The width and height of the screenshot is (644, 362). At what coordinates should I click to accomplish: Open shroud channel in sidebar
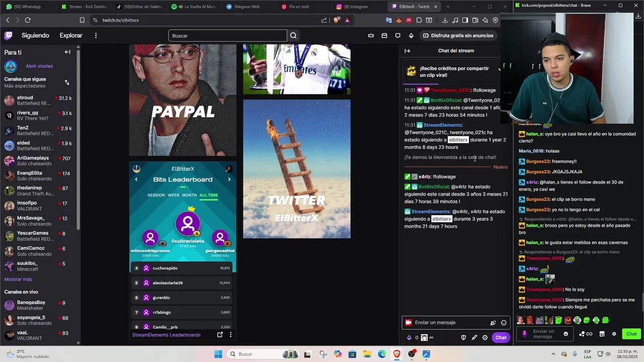39,101
